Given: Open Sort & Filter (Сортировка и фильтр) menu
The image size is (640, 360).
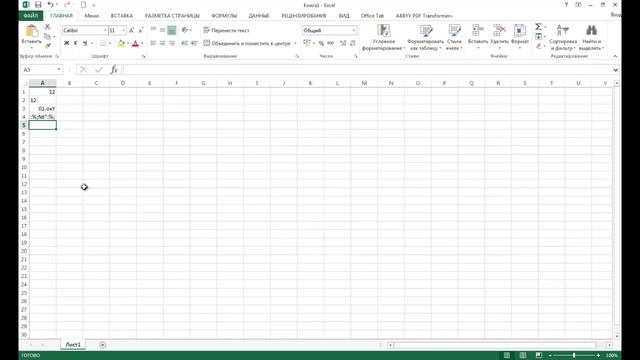Looking at the screenshot, I should [563, 37].
